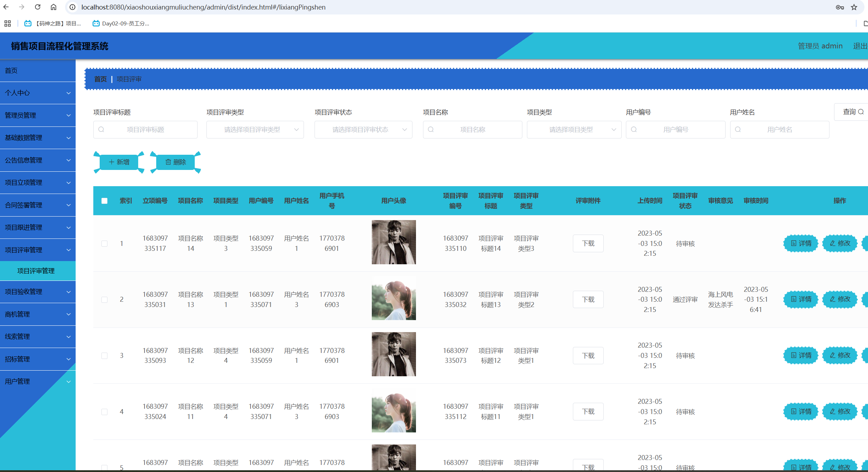Image resolution: width=868 pixels, height=472 pixels.
Task: Open 请选择项目评审状态 dropdown
Action: click(363, 130)
